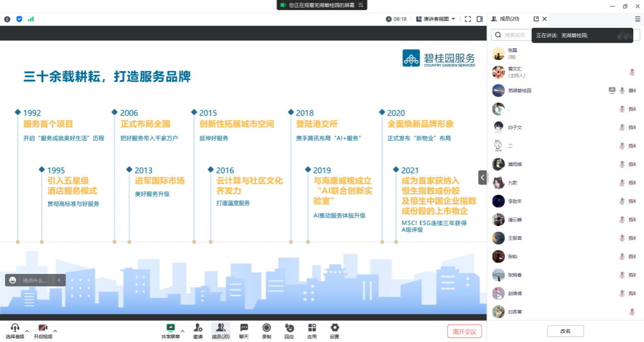Open the 回应 reactions button
The height and width of the screenshot is (342, 644).
(289, 330)
